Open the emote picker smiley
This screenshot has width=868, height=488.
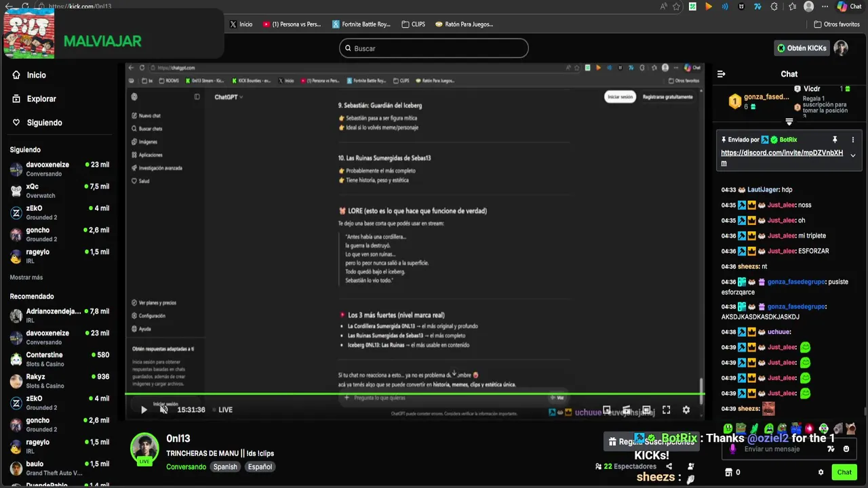[x=846, y=449]
